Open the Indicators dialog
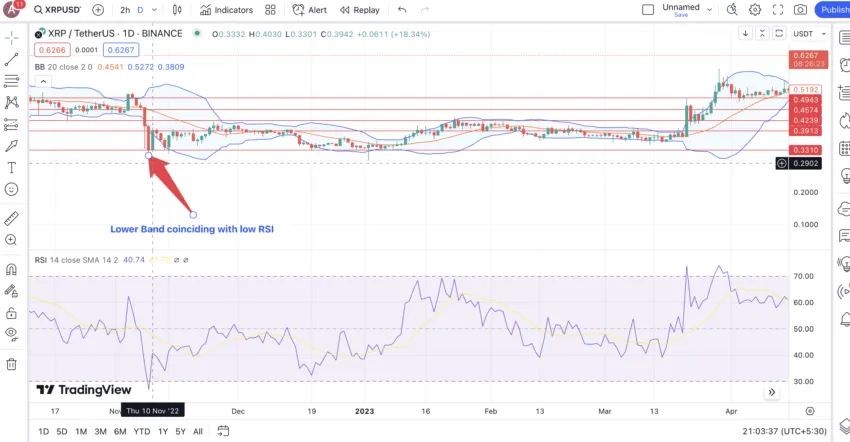The height and width of the screenshot is (442, 850). (x=226, y=10)
